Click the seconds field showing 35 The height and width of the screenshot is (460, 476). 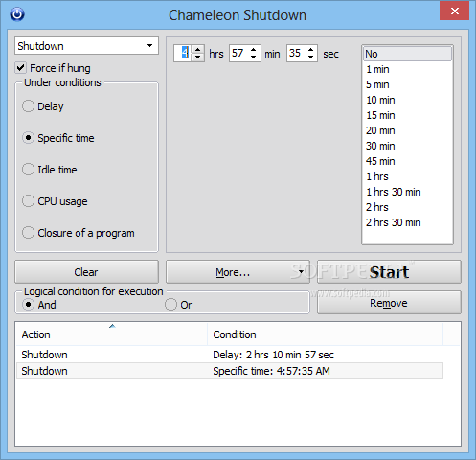point(296,53)
